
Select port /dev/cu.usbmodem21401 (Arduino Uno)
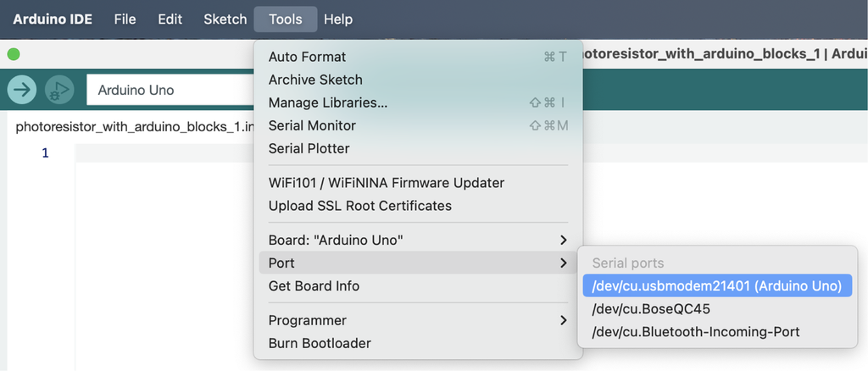(716, 286)
